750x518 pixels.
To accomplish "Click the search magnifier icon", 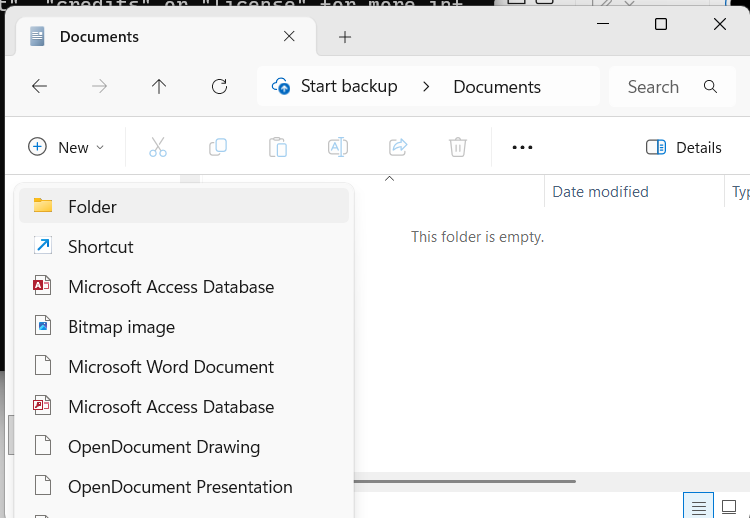I will click(x=710, y=87).
